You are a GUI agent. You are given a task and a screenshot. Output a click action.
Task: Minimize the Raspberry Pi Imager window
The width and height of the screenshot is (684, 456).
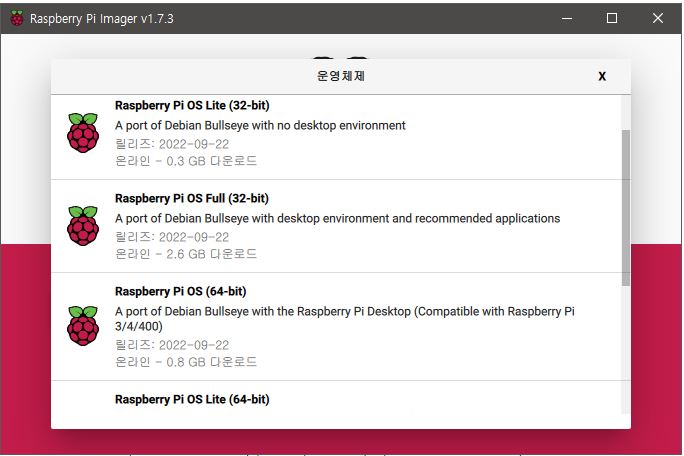pyautogui.click(x=567, y=18)
